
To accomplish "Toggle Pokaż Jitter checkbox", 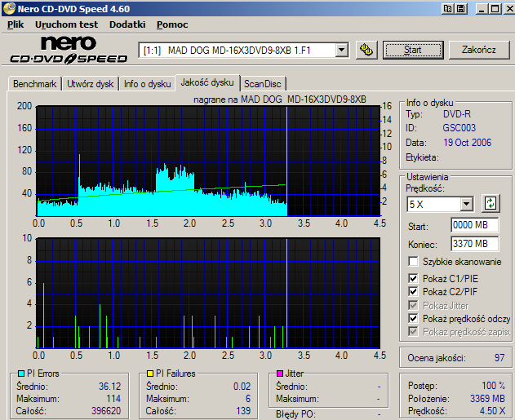I will (413, 305).
